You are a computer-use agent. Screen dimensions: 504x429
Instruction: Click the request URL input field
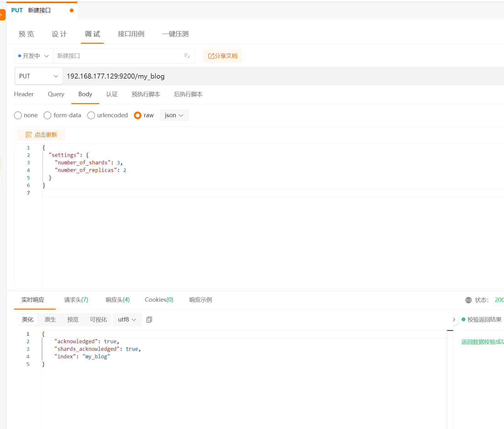(x=251, y=76)
